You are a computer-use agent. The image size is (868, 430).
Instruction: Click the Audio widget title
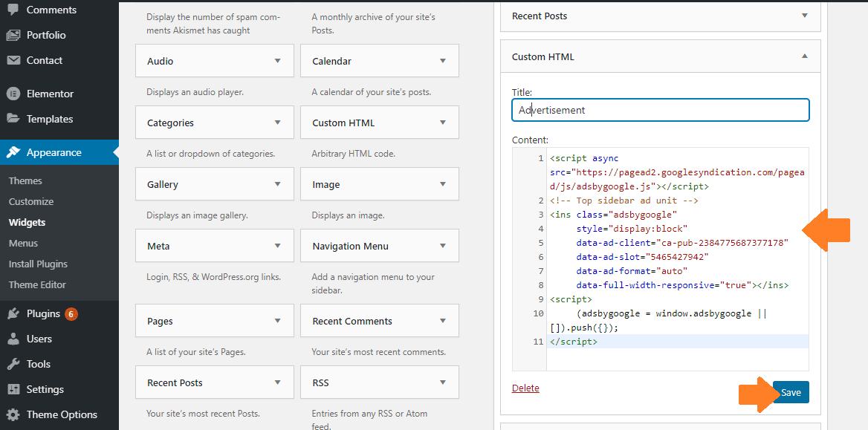[x=160, y=61]
